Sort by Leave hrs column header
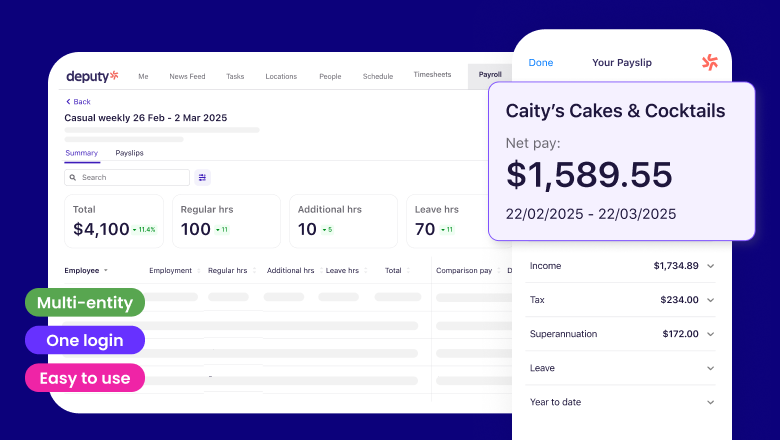Viewport: 780px width, 440px height. [x=346, y=270]
